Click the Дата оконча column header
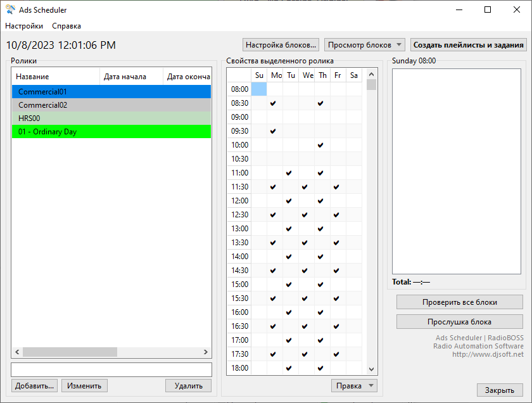 [x=187, y=77]
